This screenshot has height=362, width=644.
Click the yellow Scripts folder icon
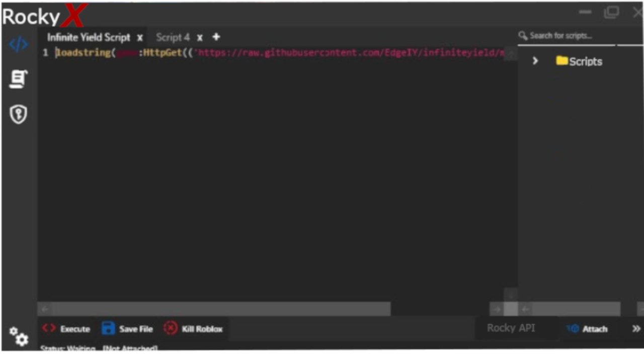562,61
